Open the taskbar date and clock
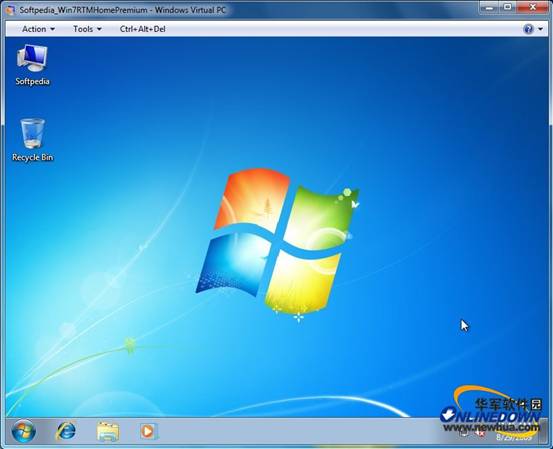This screenshot has height=449, width=553. point(514,438)
